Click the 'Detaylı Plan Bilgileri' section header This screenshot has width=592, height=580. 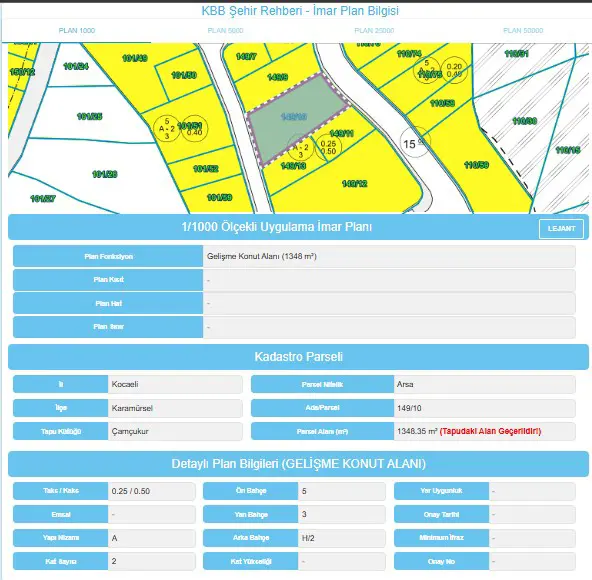point(298,464)
